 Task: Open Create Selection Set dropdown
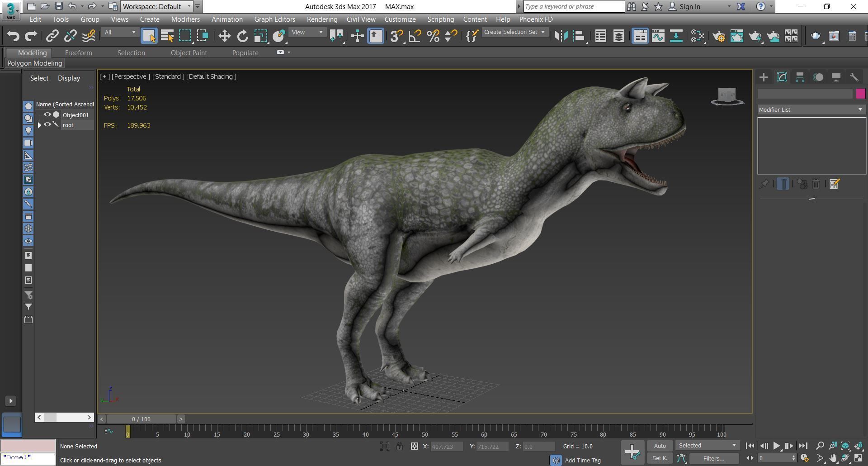[x=514, y=32]
